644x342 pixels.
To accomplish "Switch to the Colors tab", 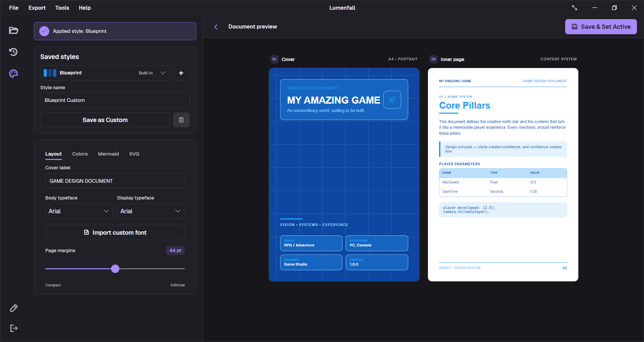I will 80,154.
